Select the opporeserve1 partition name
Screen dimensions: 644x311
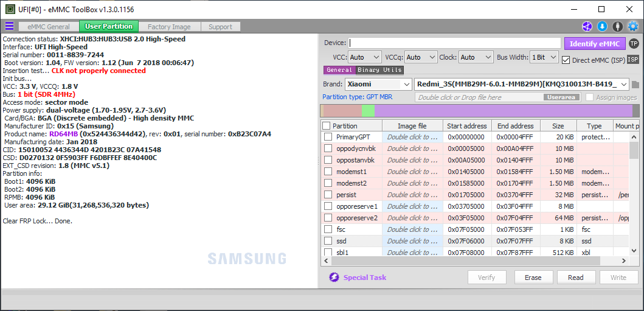[356, 206]
